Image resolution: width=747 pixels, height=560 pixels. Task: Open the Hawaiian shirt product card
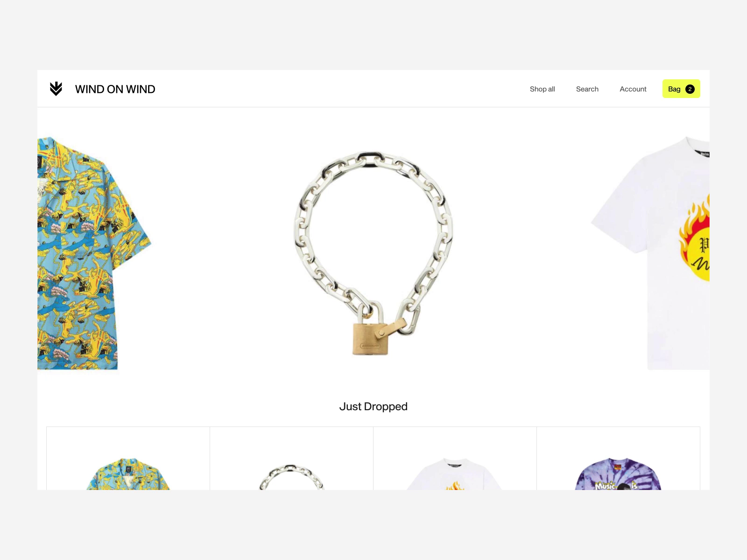pyautogui.click(x=128, y=458)
